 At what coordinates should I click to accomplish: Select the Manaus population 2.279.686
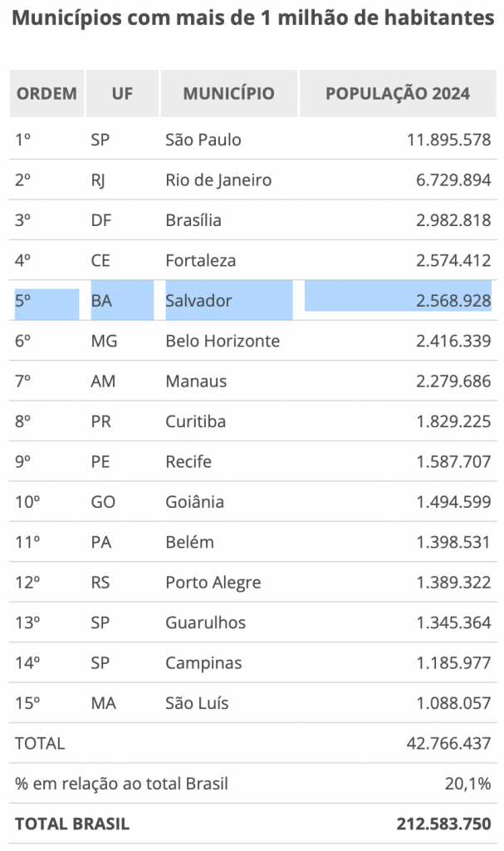pos(453,381)
